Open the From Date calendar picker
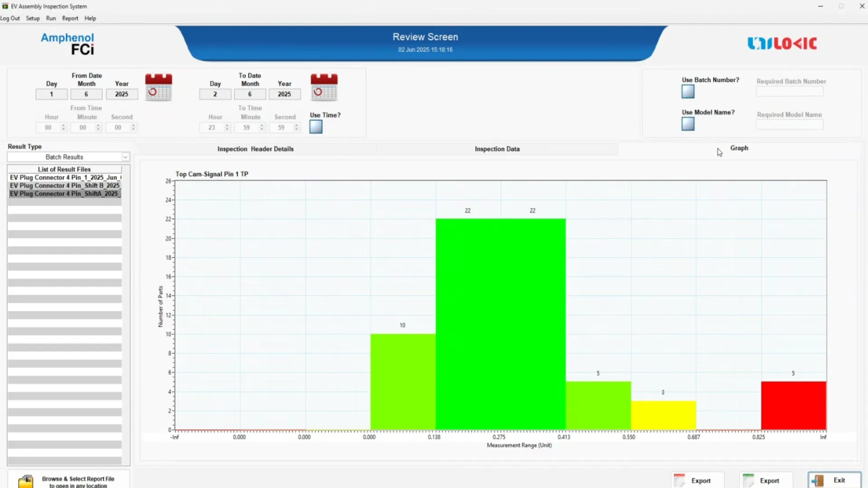This screenshot has height=488, width=868. (x=158, y=87)
